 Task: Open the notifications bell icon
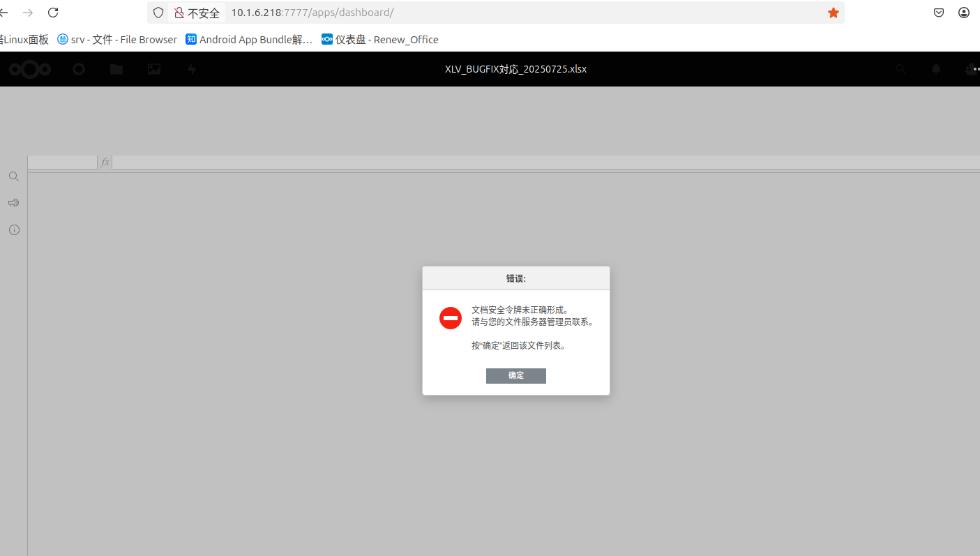[x=936, y=69]
